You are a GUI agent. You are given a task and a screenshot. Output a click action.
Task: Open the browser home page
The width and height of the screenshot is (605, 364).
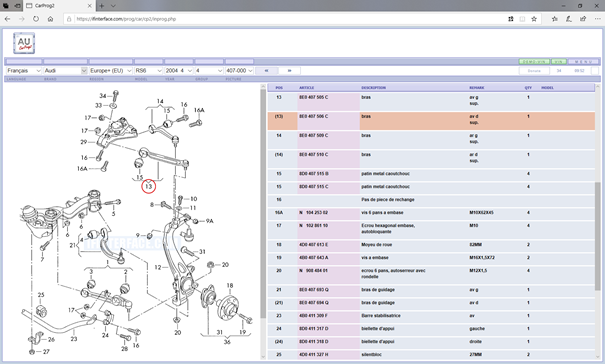click(x=51, y=19)
